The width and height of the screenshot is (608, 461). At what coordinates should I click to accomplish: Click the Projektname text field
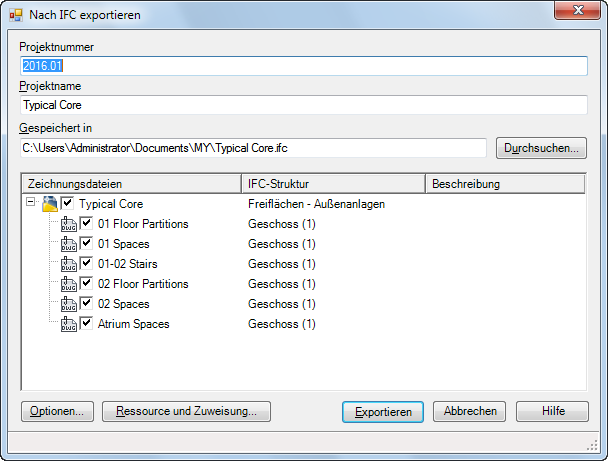[303, 105]
